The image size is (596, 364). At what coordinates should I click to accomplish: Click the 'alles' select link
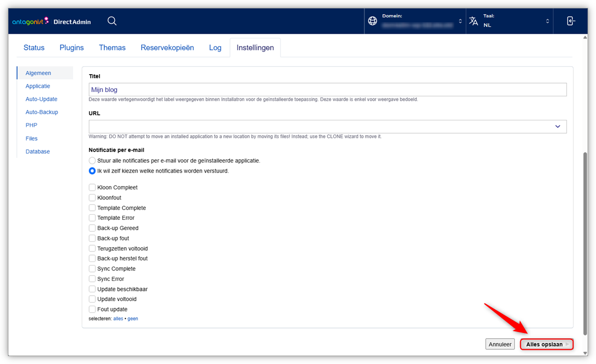coord(118,319)
